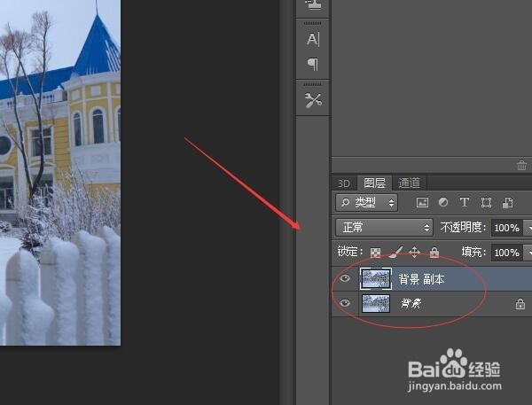This screenshot has width=532, height=405.
Task: Open the Paragraph panel icon
Action: 313,64
